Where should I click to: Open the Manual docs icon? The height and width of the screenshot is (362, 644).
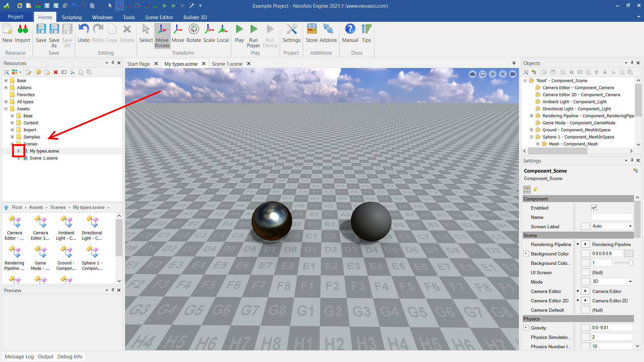[x=350, y=33]
